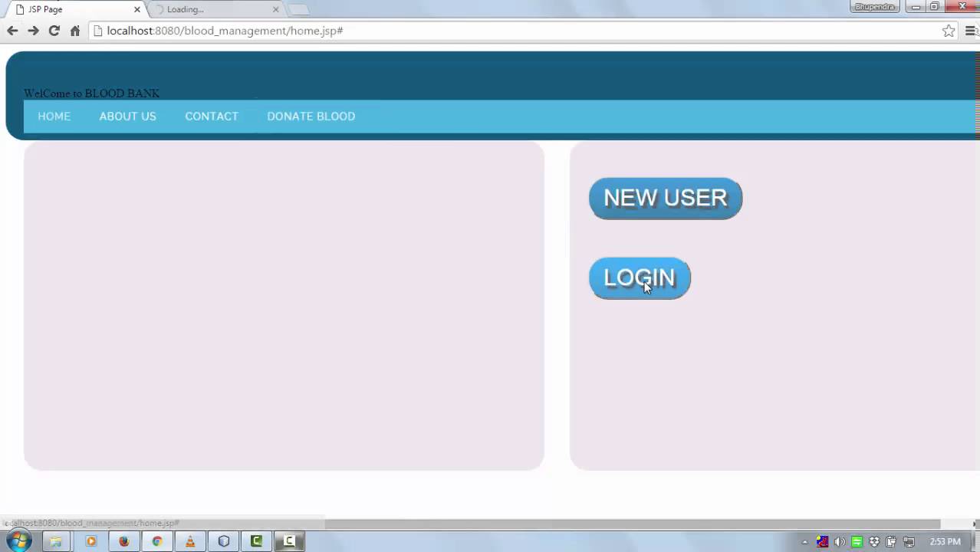Open Firefox from the taskbar
The image size is (980, 552).
[123, 541]
